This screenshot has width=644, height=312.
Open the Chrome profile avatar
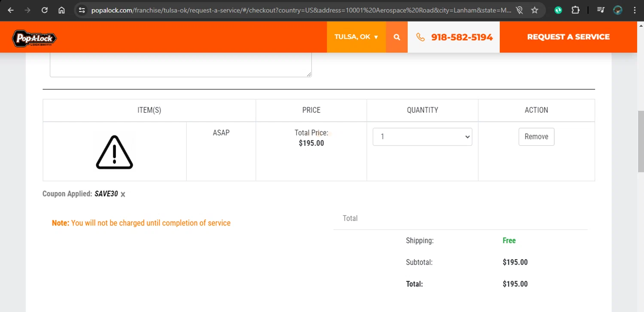point(618,10)
